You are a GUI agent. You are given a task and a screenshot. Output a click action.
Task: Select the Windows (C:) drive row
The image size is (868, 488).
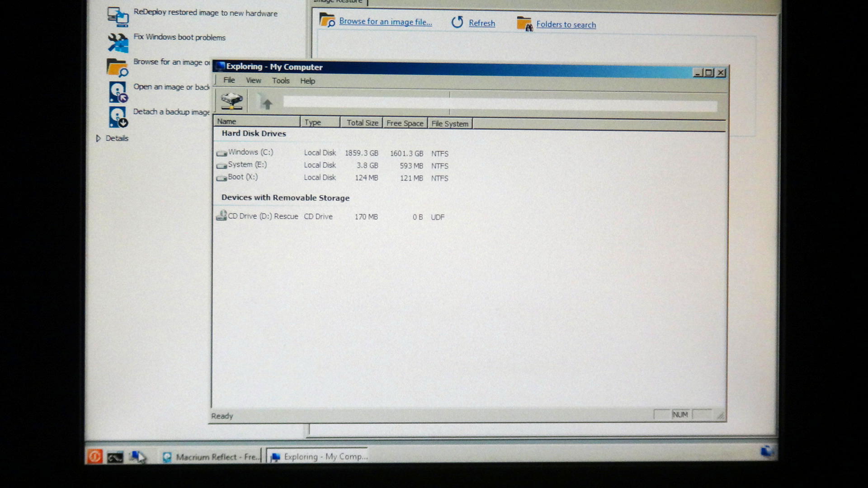333,153
